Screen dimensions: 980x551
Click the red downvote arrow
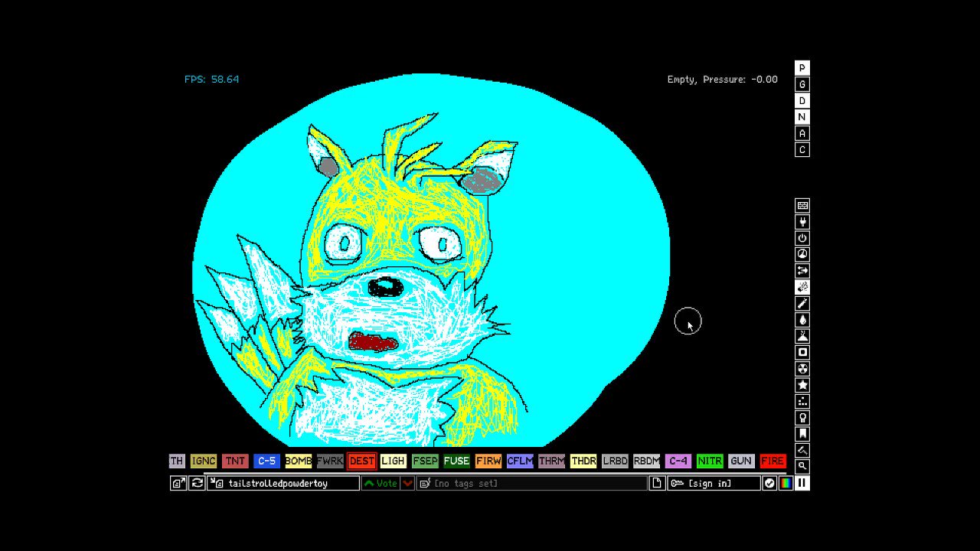(x=408, y=483)
